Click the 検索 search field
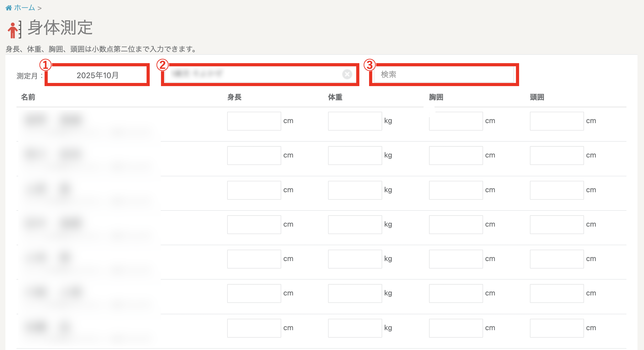Image resolution: width=644 pixels, height=350 pixels. point(443,74)
